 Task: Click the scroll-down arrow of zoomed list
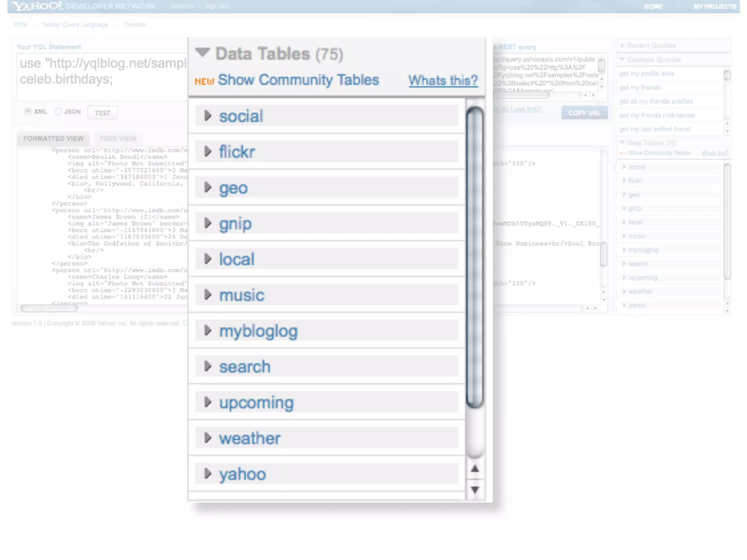(x=475, y=490)
